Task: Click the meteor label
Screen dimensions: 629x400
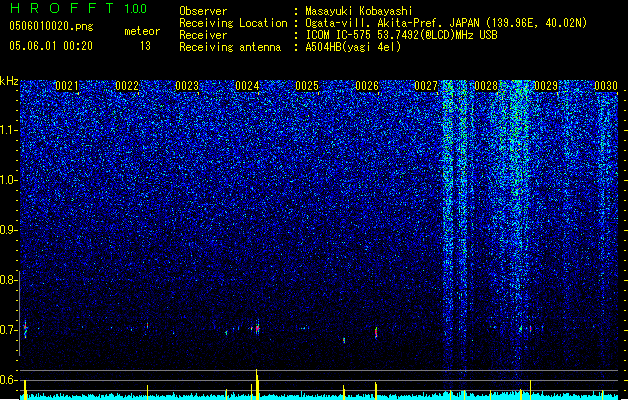Action: pos(142,31)
